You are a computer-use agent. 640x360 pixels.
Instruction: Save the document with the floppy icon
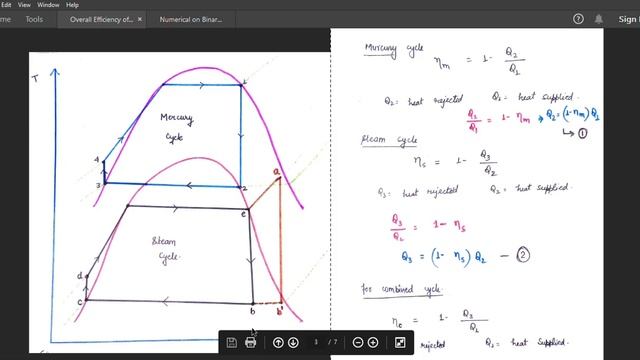(x=231, y=342)
